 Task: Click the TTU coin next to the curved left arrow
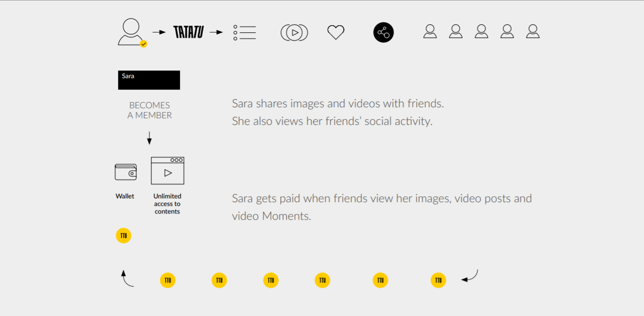point(438,280)
